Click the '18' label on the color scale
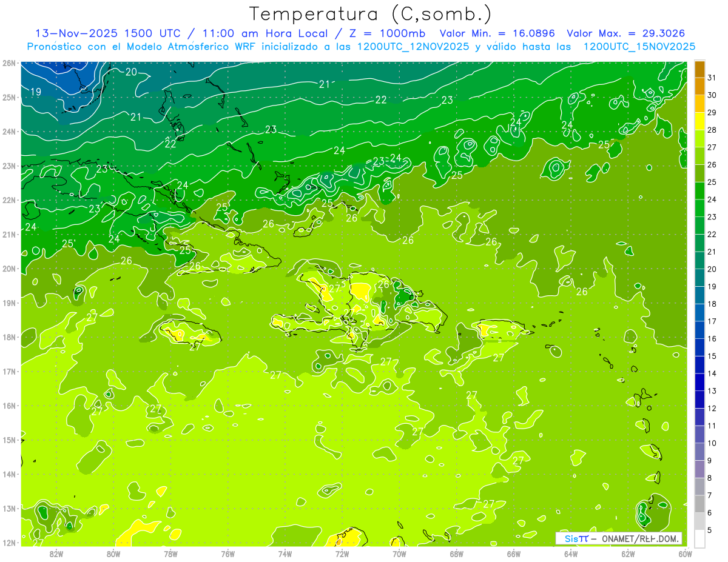 coord(712,304)
